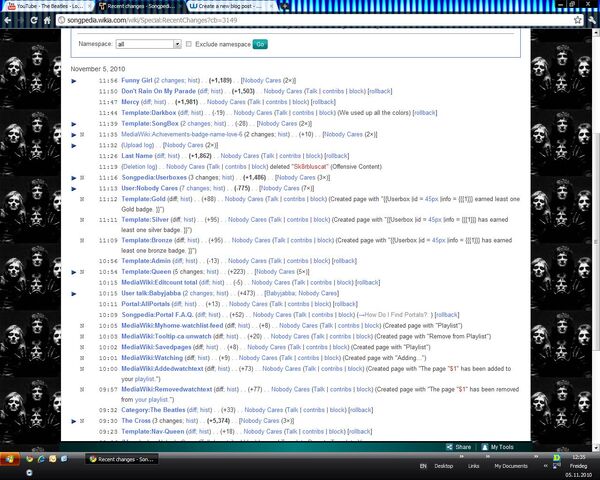The width and height of the screenshot is (600, 480).
Task: Open MediaWiki:Tooltip-ca-unwatch link
Action: 166,336
